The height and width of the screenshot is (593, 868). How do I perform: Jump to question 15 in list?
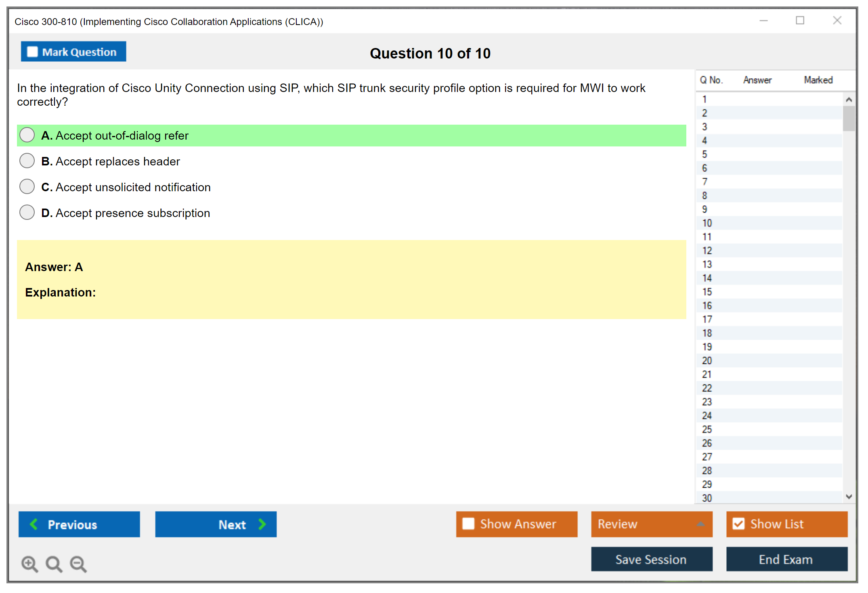(x=707, y=292)
